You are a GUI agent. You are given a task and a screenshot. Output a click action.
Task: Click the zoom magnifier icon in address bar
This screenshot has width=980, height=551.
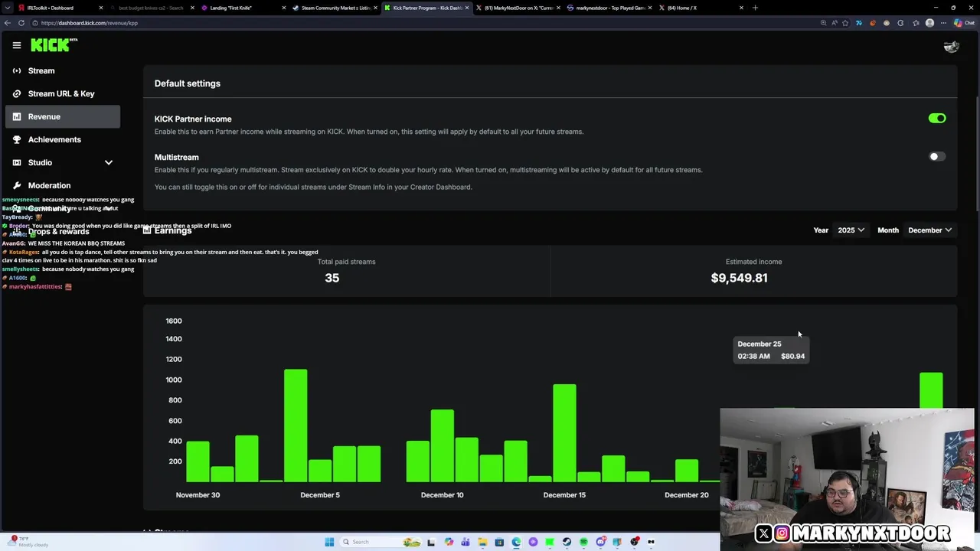click(823, 23)
